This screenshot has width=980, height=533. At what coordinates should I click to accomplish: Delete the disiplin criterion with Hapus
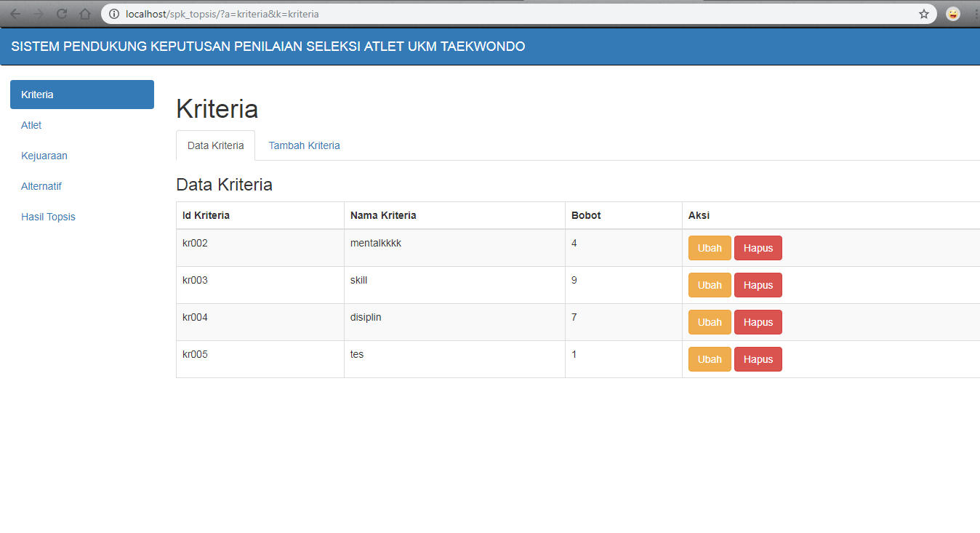[758, 322]
